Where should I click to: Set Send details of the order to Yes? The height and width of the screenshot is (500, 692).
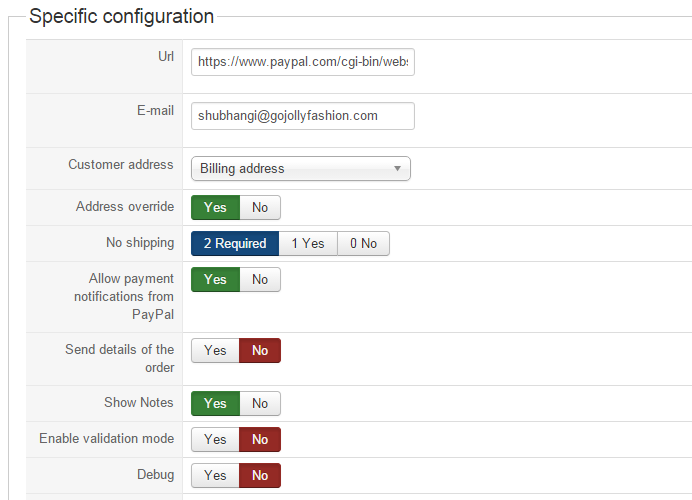(215, 351)
